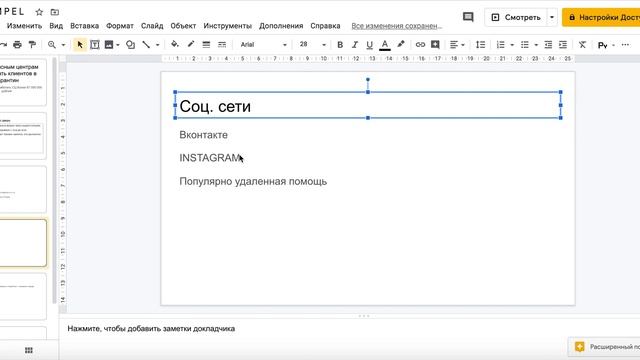Click the Numbered list icon
This screenshot has width=640, height=360.
pyautogui.click(x=500, y=45)
